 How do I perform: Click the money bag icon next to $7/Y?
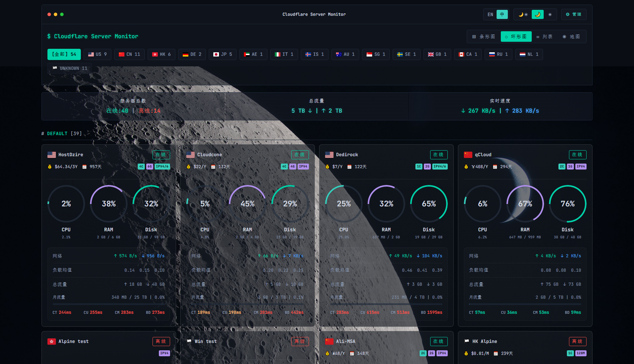327,167
